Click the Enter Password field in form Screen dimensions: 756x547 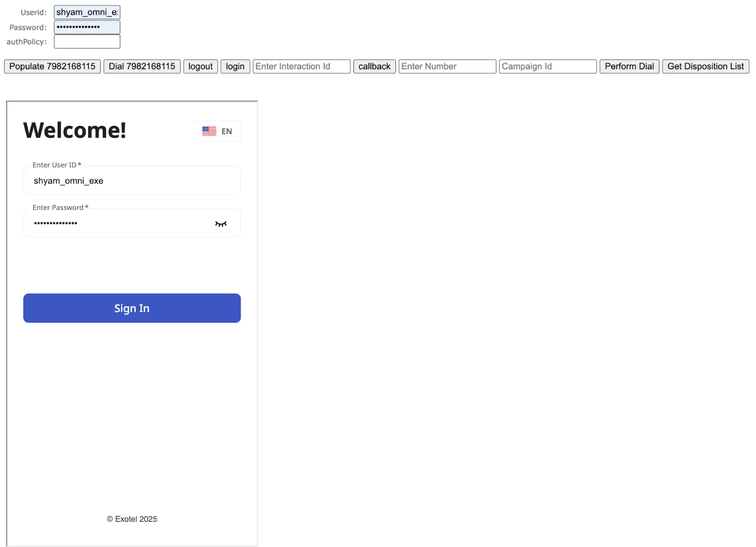point(132,223)
